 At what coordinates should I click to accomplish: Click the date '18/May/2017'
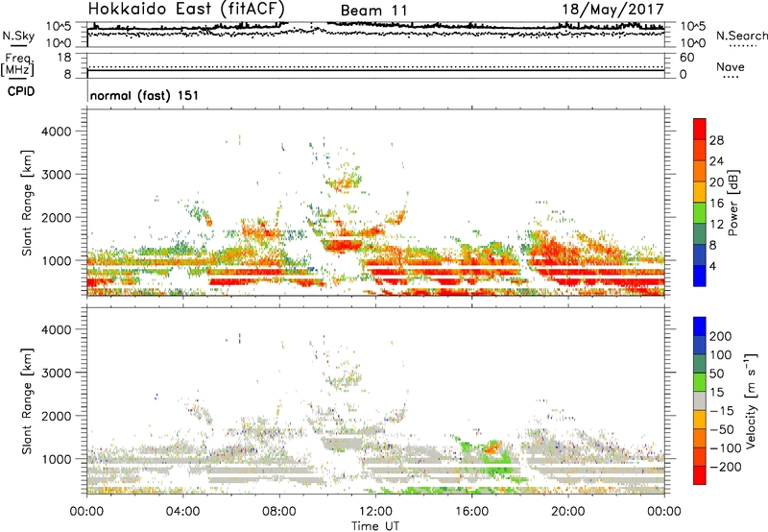tap(612, 9)
